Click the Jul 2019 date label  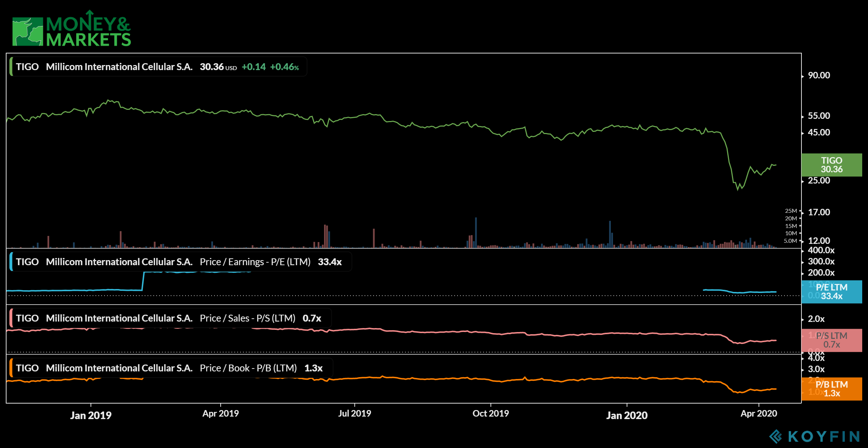354,413
